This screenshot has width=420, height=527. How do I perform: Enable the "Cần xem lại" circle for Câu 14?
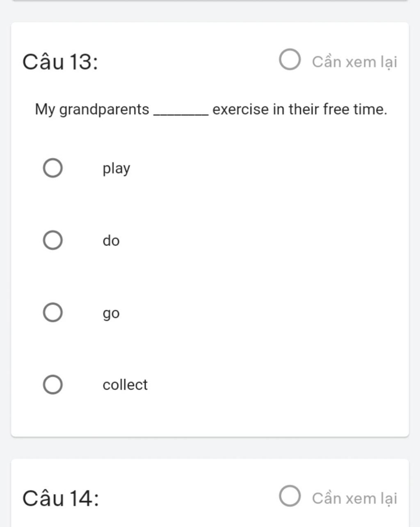pyautogui.click(x=290, y=496)
